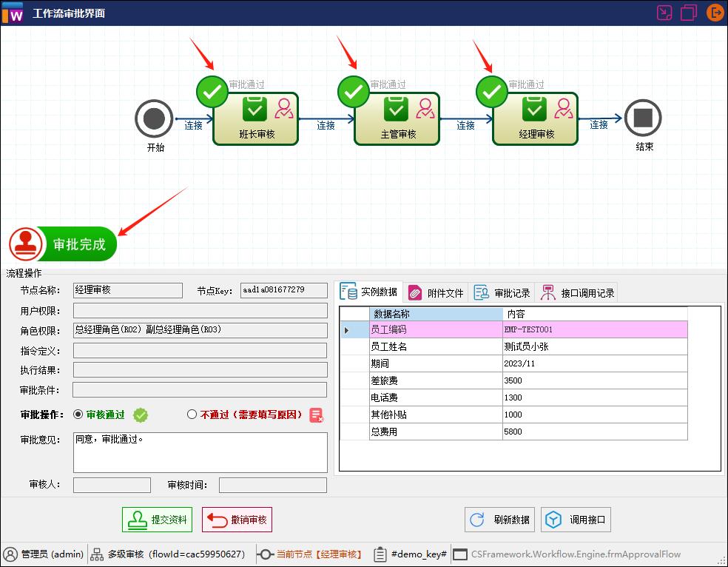The width and height of the screenshot is (728, 567).
Task: Switch to the 附件文件 tab
Action: click(436, 292)
